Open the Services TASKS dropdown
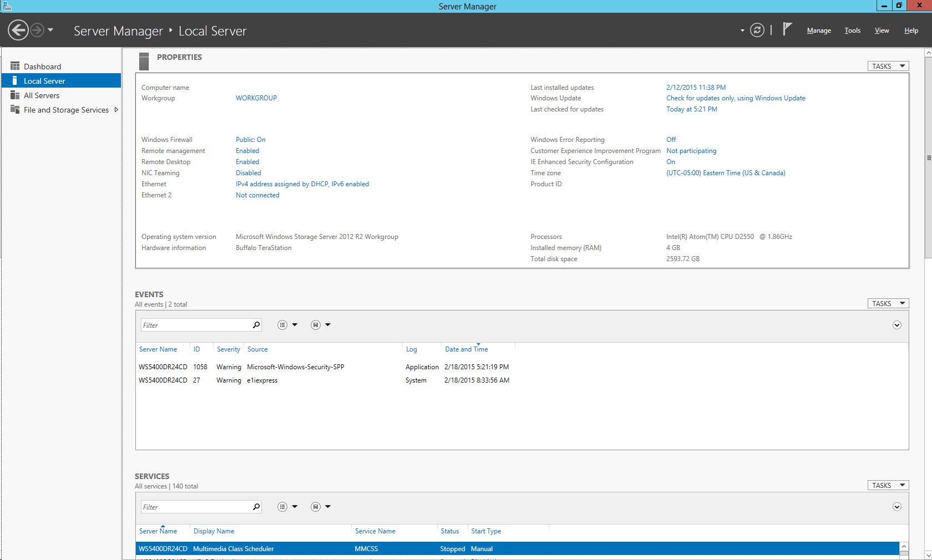The image size is (932, 560). coord(888,485)
